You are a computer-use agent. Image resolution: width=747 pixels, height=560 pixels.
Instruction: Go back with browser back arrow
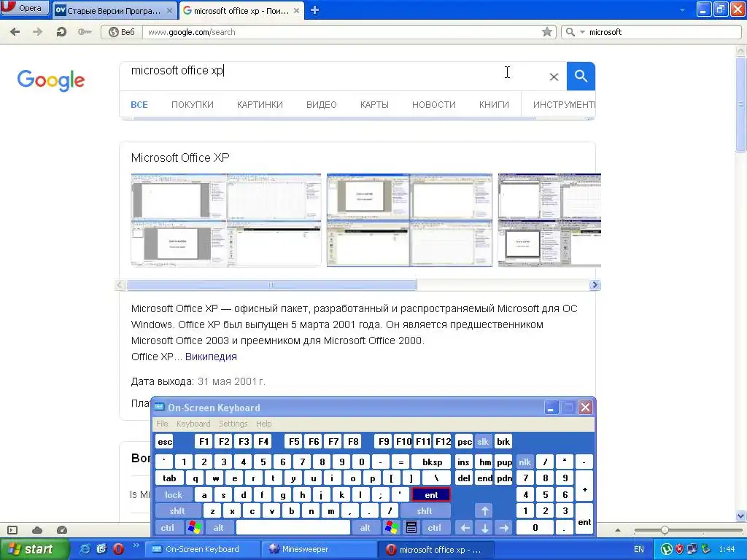point(15,32)
